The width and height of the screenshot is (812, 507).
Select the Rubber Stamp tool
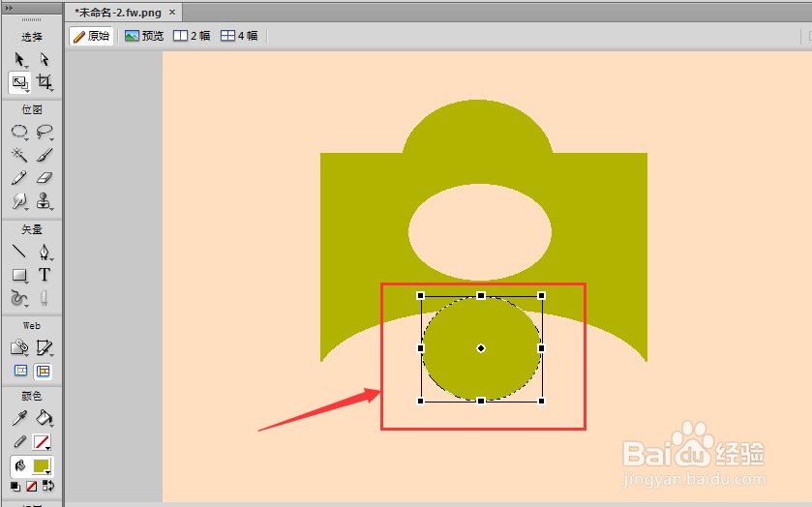coord(45,201)
